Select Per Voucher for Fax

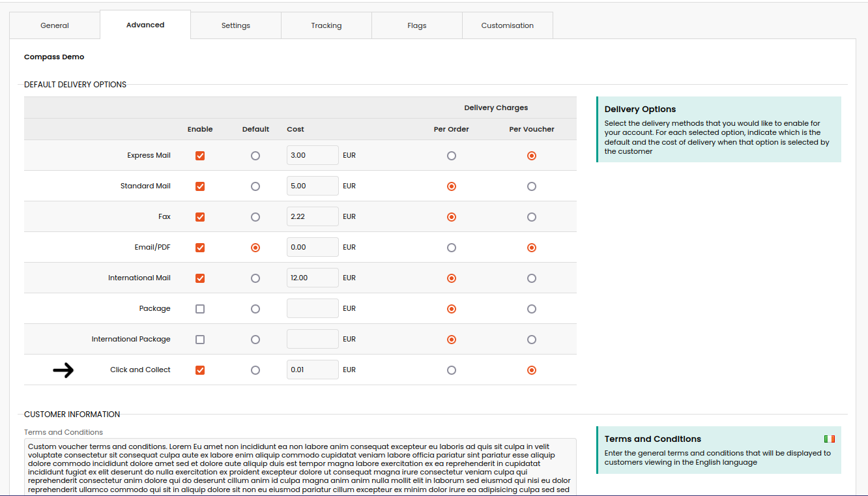[532, 217]
